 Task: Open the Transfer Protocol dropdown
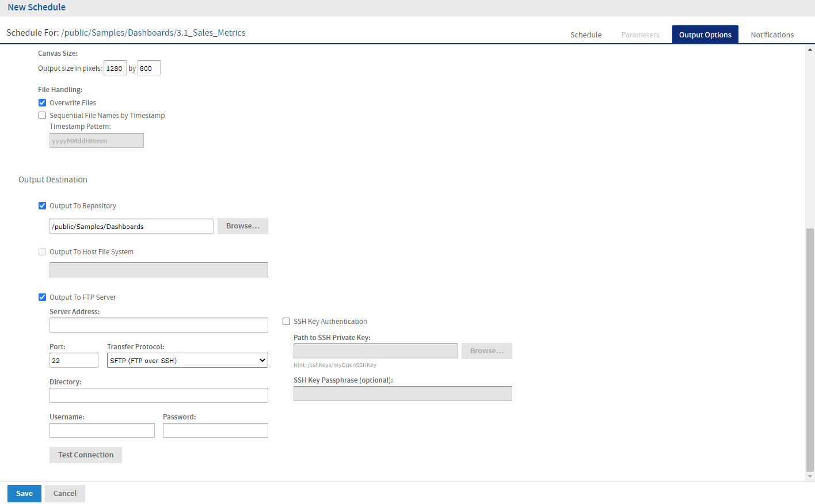click(x=188, y=360)
